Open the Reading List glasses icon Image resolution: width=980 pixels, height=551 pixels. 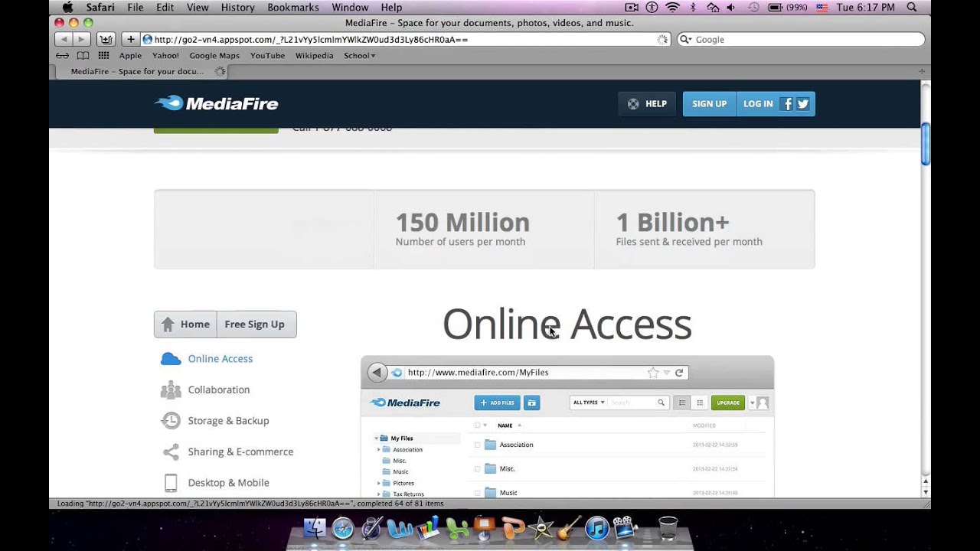[x=63, y=55]
